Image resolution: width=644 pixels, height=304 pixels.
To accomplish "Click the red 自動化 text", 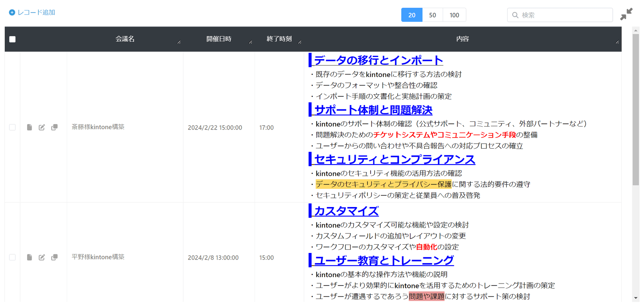I will 426,247.
